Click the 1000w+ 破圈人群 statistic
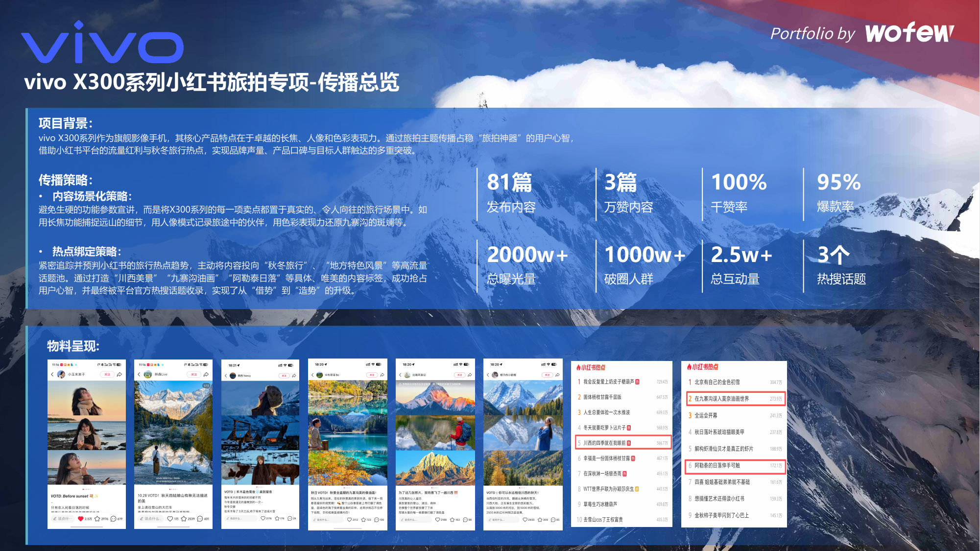980x551 pixels. click(x=645, y=265)
